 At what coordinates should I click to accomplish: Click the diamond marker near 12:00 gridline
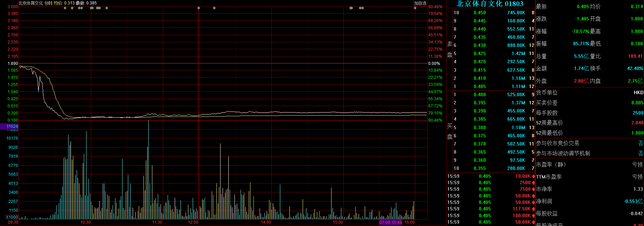tap(198, 8)
